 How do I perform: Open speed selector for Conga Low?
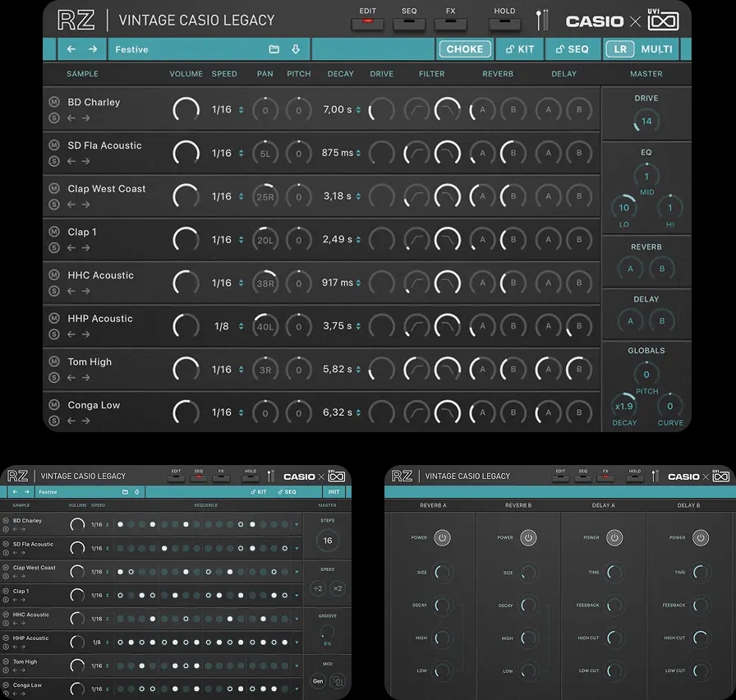241,413
